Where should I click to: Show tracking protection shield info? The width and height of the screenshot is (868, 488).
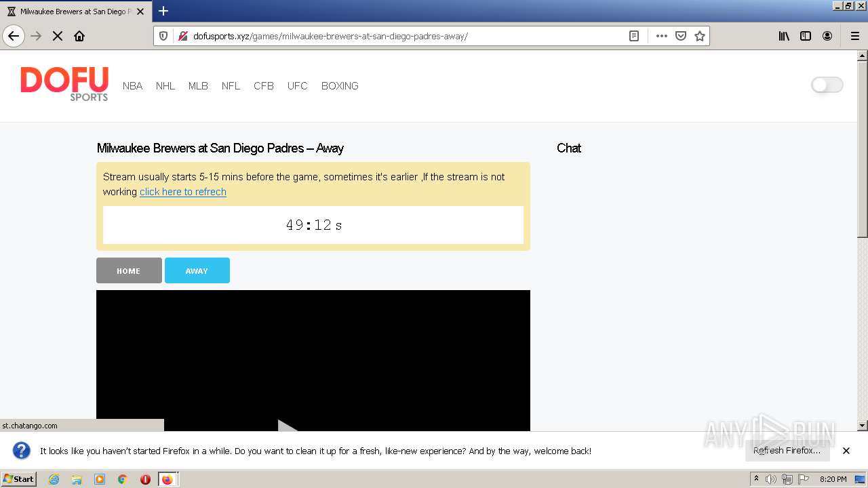click(x=163, y=36)
